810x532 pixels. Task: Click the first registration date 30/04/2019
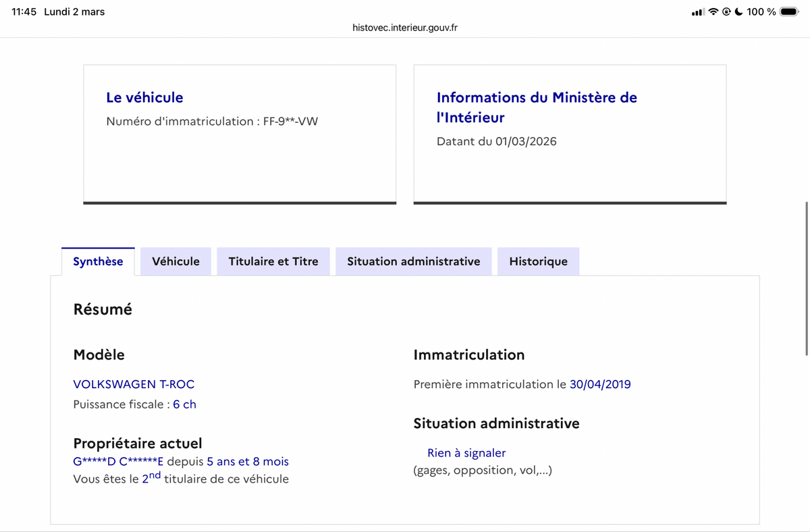coord(600,384)
